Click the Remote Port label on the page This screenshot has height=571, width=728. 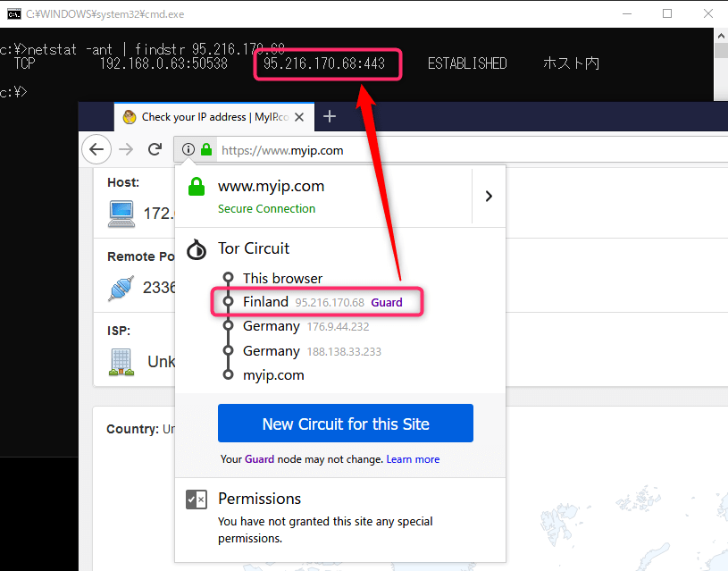tap(141, 256)
